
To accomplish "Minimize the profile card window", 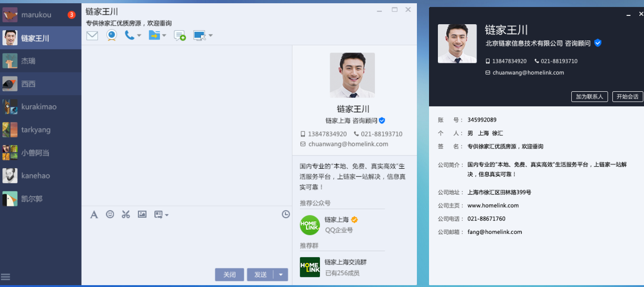I will pyautogui.click(x=628, y=15).
